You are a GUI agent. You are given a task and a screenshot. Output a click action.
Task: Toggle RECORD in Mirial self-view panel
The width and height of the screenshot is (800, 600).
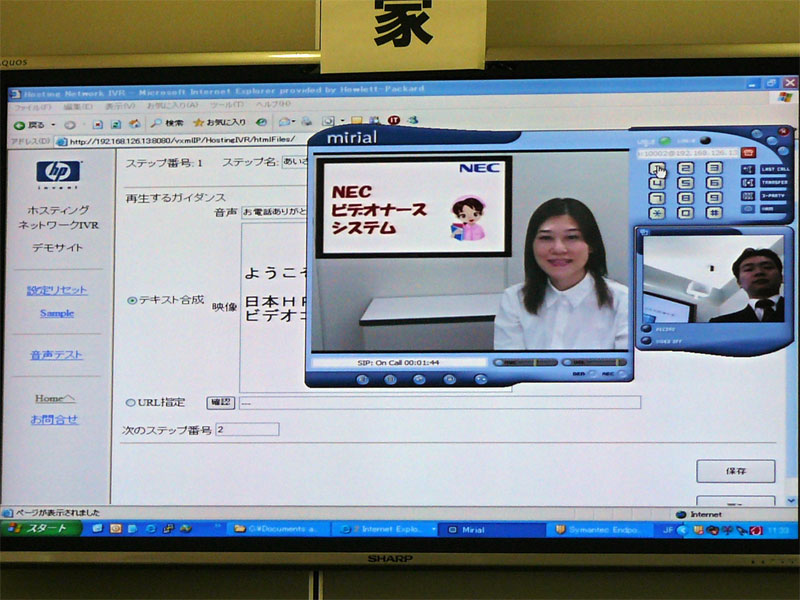coord(646,329)
